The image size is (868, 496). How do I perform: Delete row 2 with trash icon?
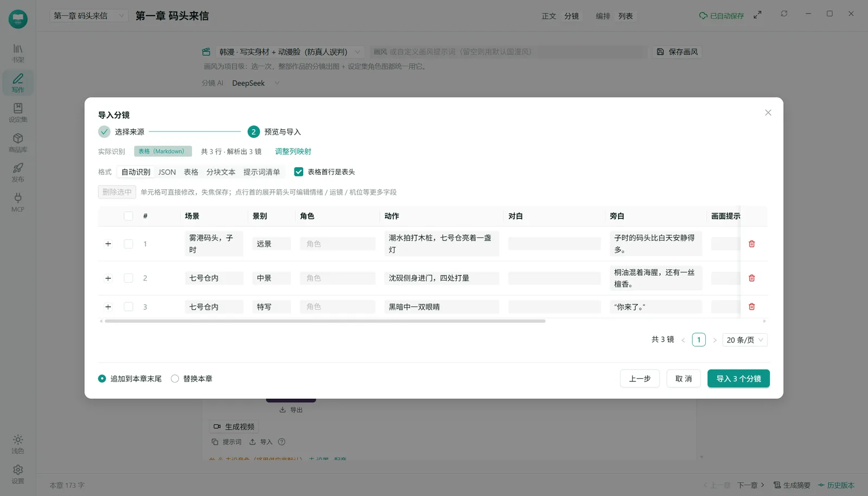752,278
